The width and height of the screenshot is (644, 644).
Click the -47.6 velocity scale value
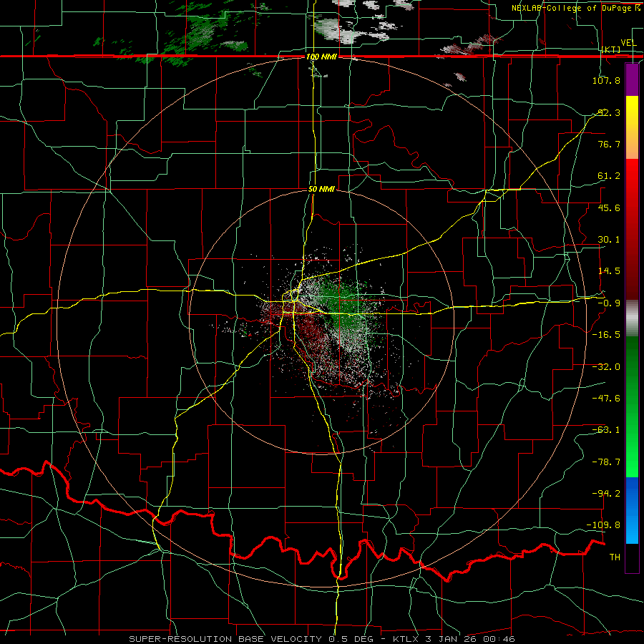(x=606, y=398)
